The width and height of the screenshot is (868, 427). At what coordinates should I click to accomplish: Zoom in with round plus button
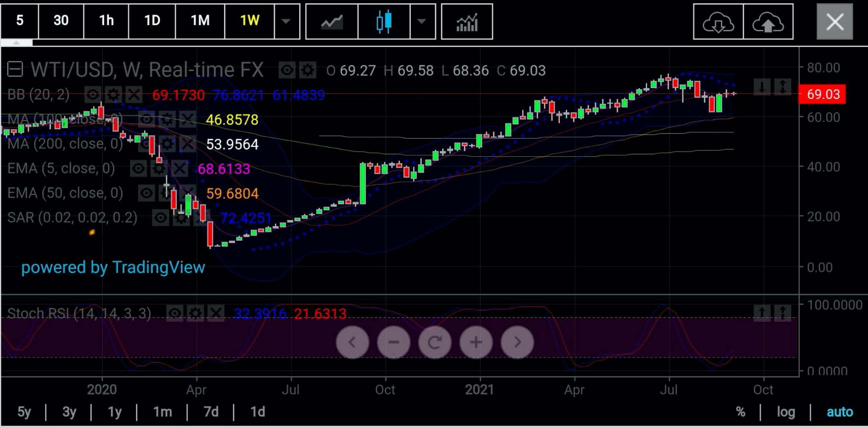(476, 342)
